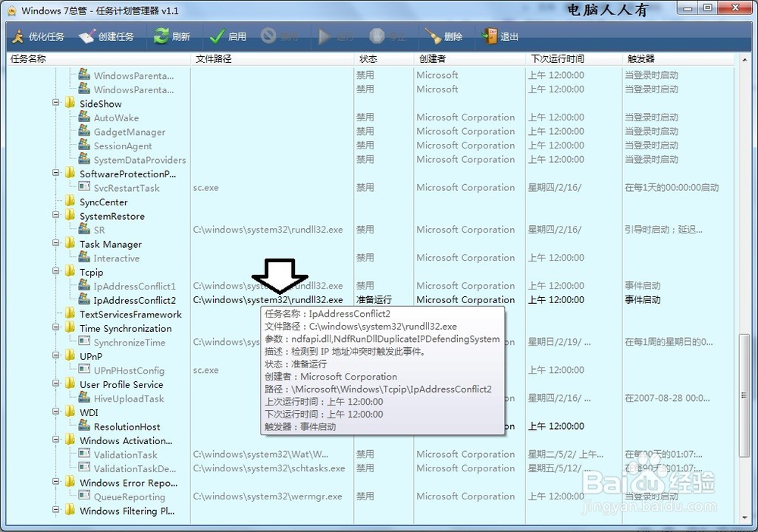Collapse the SideShow folder node
The image size is (758, 532).
coord(56,103)
